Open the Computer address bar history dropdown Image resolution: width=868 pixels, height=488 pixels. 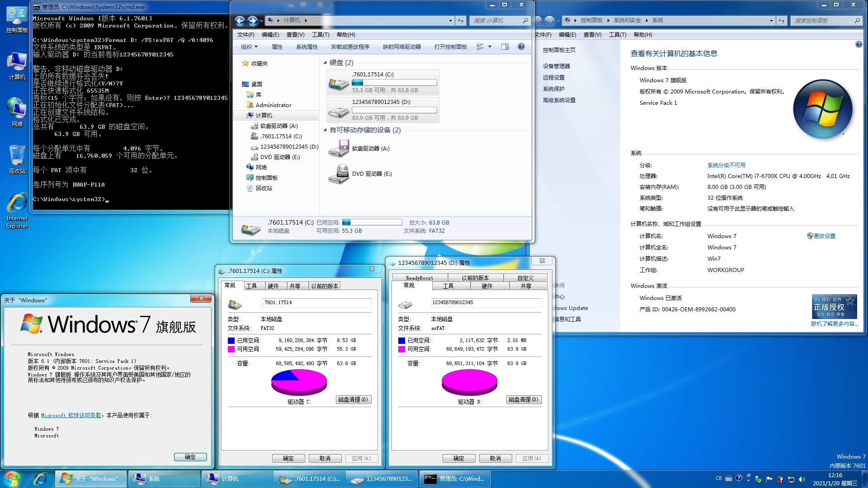click(450, 20)
